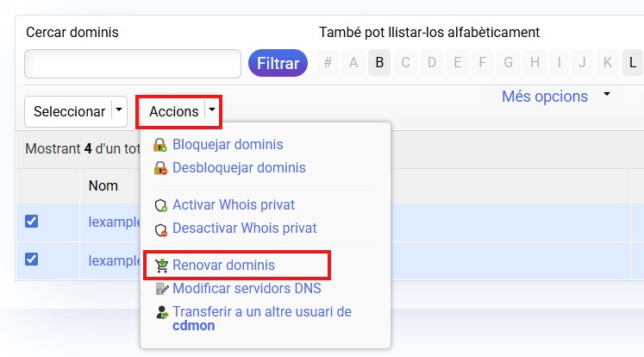This screenshot has width=644, height=357.
Task: Select Modificar servidors DNS menu entry
Action: tap(247, 289)
